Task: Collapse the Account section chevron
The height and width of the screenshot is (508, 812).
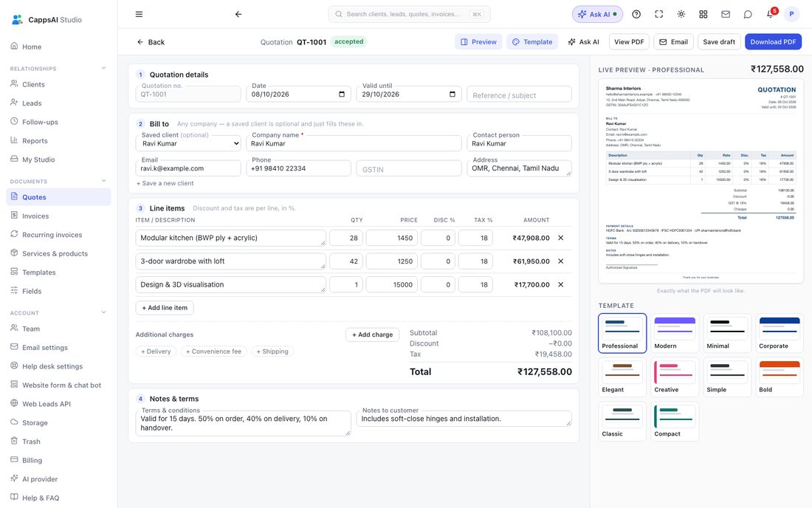Action: (103, 312)
